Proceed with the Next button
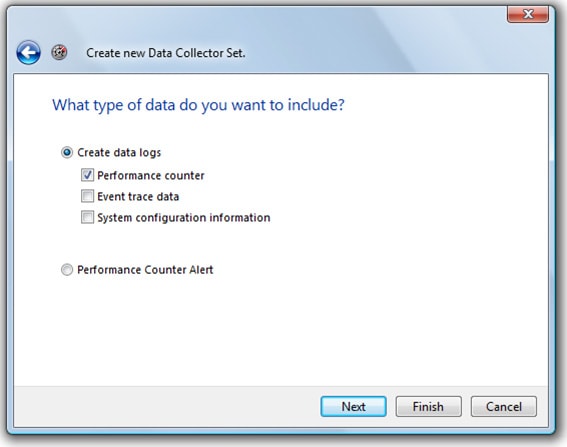This screenshot has height=447, width=567. [x=353, y=406]
